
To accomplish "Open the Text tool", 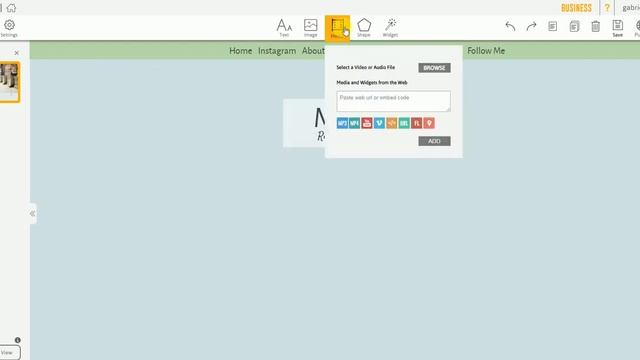I will pos(284,28).
